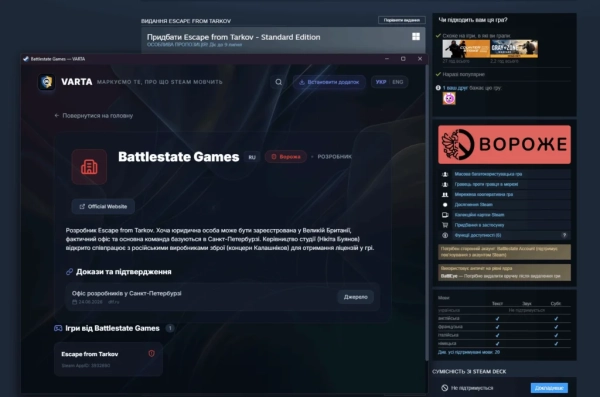Click Встановити додаток install button

[x=329, y=82]
